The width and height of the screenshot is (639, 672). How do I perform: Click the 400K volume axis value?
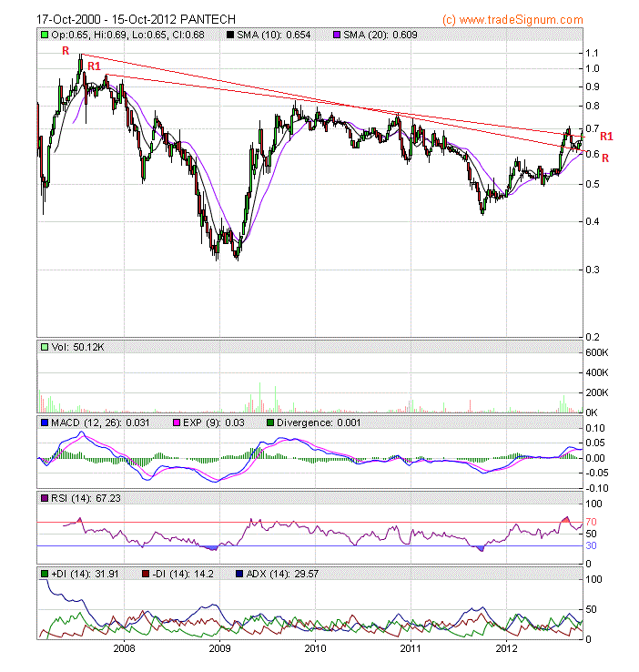tap(596, 372)
